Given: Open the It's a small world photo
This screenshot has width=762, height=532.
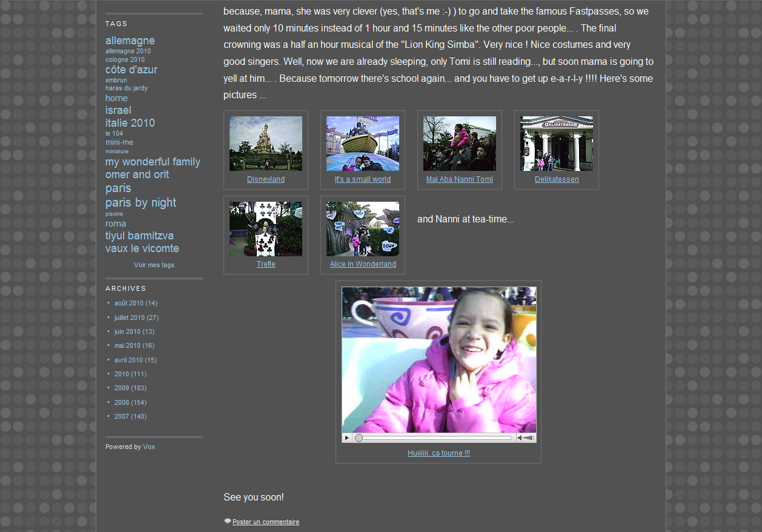Looking at the screenshot, I should pyautogui.click(x=362, y=144).
